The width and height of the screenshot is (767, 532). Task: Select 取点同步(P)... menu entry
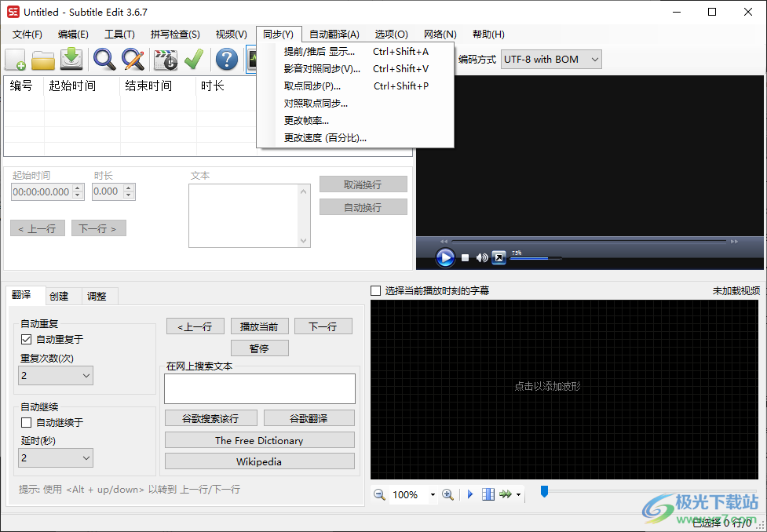coord(356,86)
